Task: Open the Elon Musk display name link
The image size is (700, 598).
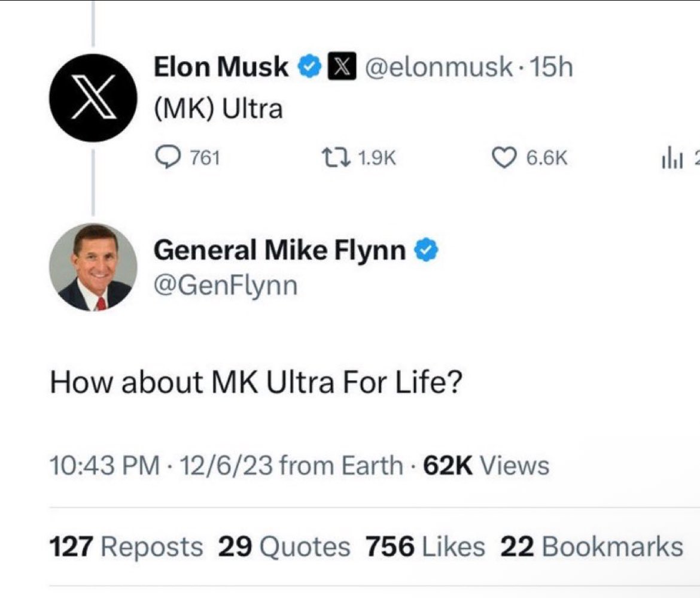Action: point(221,67)
